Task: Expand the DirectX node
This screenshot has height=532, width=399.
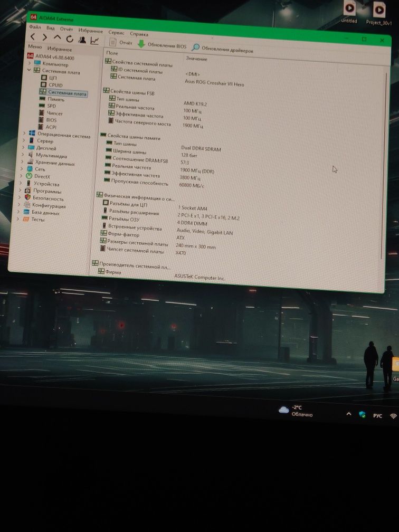Action: 22,175
